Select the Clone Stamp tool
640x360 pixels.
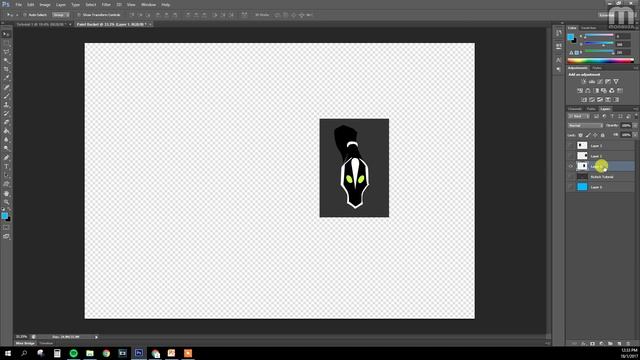(6, 105)
